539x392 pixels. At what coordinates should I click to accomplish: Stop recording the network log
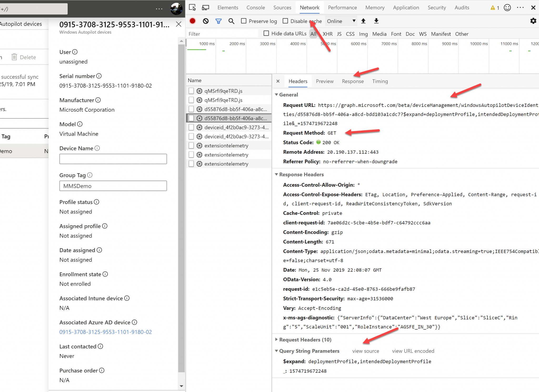pyautogui.click(x=192, y=21)
